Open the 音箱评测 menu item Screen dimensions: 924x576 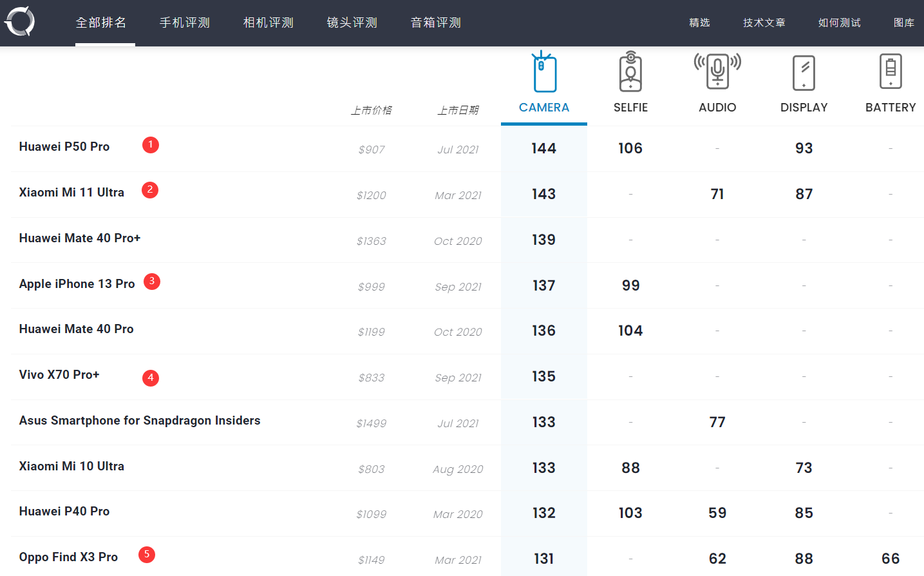(x=436, y=23)
